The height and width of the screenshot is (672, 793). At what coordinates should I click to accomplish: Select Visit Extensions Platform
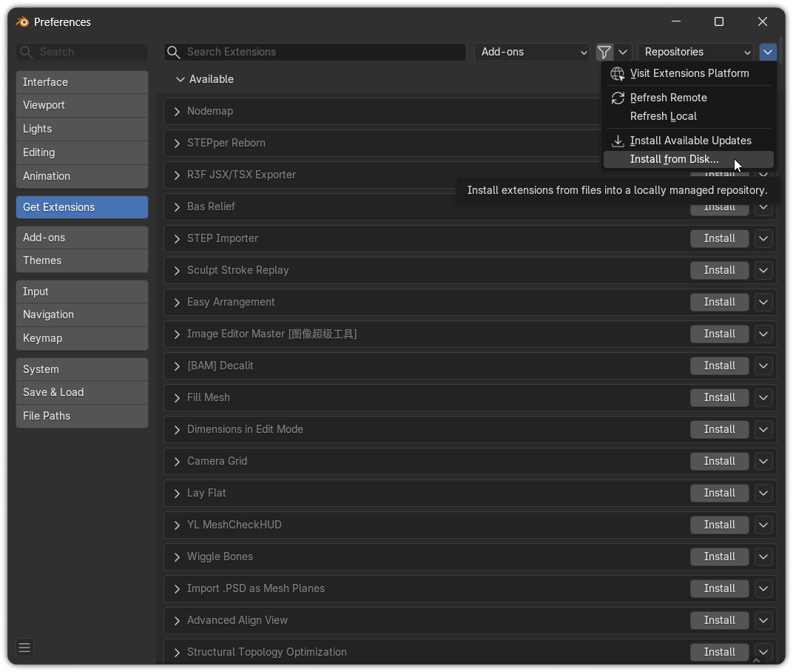[x=688, y=73]
